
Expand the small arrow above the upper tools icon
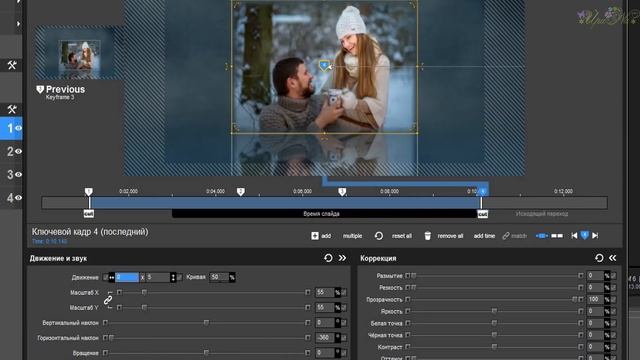[x=18, y=24]
